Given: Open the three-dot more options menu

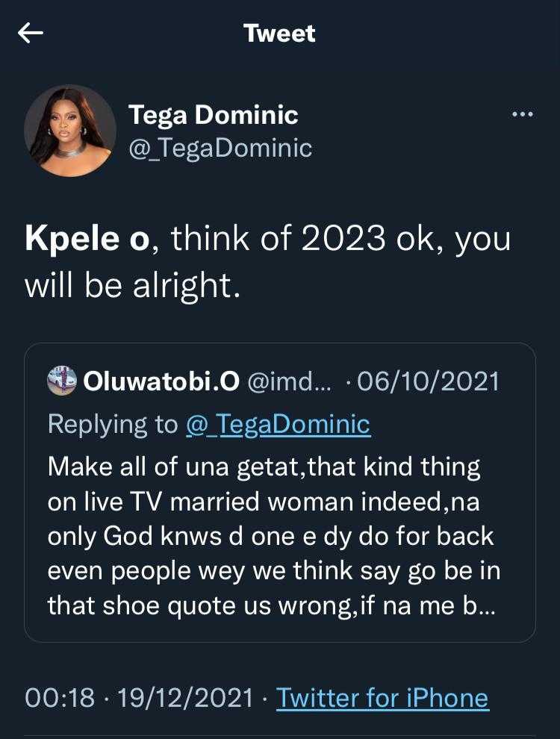Looking at the screenshot, I should pos(522,114).
